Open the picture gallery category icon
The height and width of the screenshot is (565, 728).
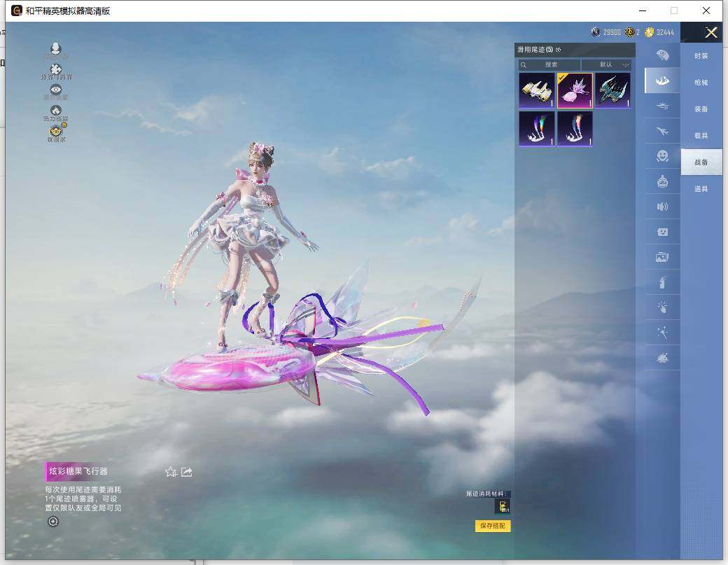click(662, 257)
